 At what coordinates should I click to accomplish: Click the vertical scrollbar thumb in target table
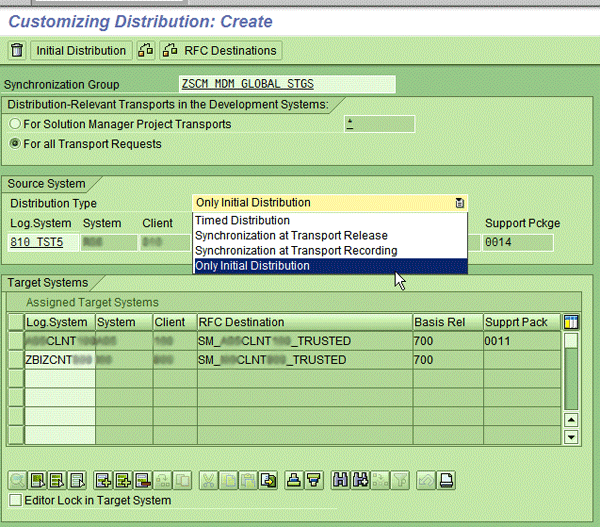571,340
